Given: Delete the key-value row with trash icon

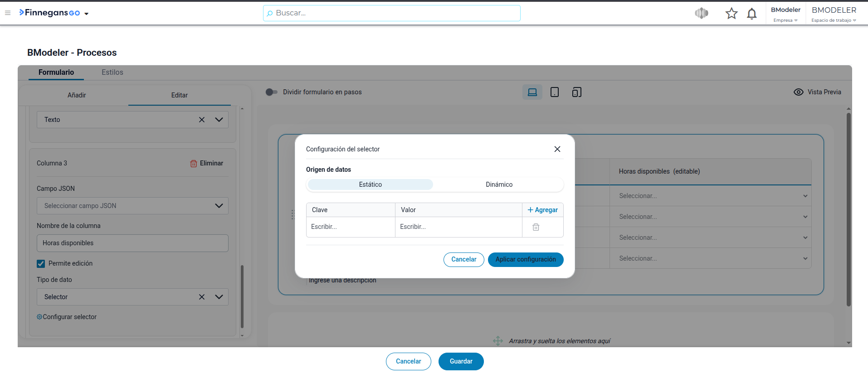Looking at the screenshot, I should click(536, 227).
